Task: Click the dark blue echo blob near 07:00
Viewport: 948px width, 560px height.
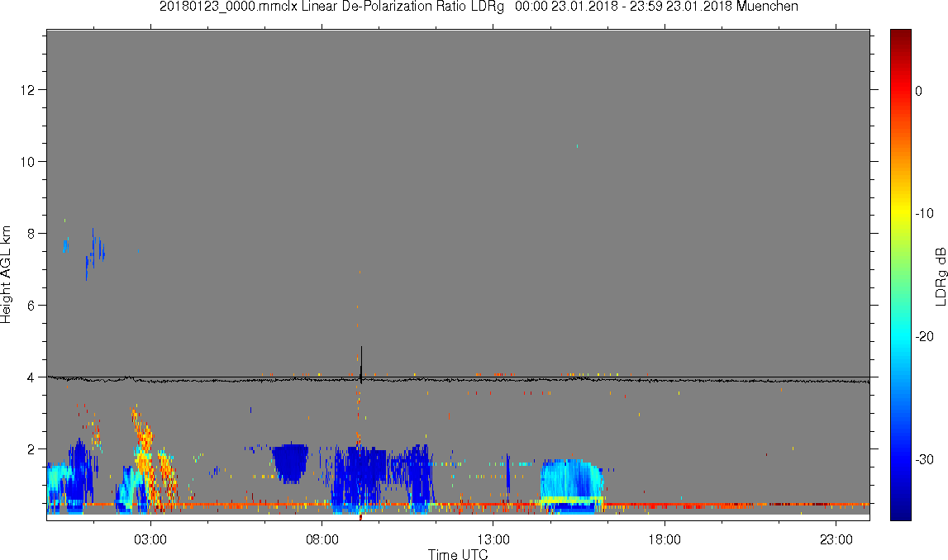Action: click(290, 463)
